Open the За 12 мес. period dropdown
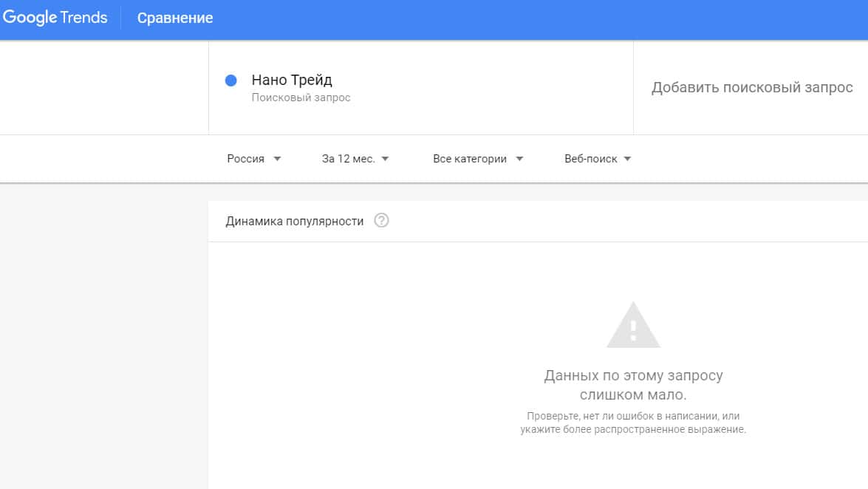The image size is (868, 489). [355, 159]
